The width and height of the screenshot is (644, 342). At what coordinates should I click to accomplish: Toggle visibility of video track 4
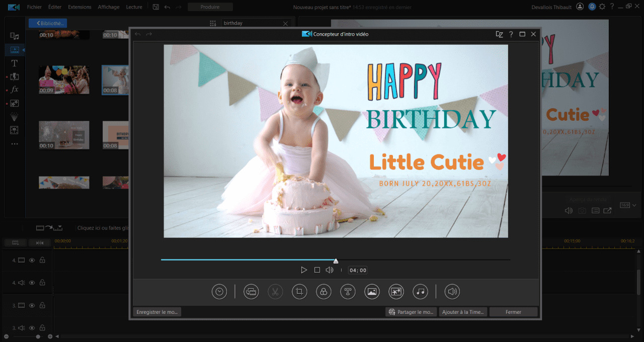tap(32, 261)
